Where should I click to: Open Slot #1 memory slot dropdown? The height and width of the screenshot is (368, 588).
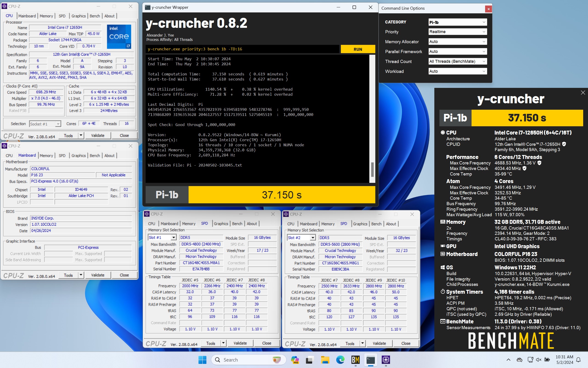pos(162,237)
